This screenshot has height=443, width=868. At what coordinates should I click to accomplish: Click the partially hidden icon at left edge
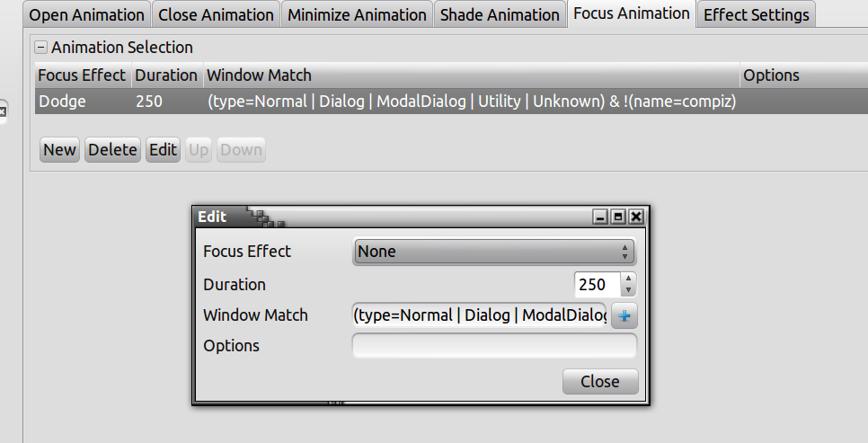[3, 111]
